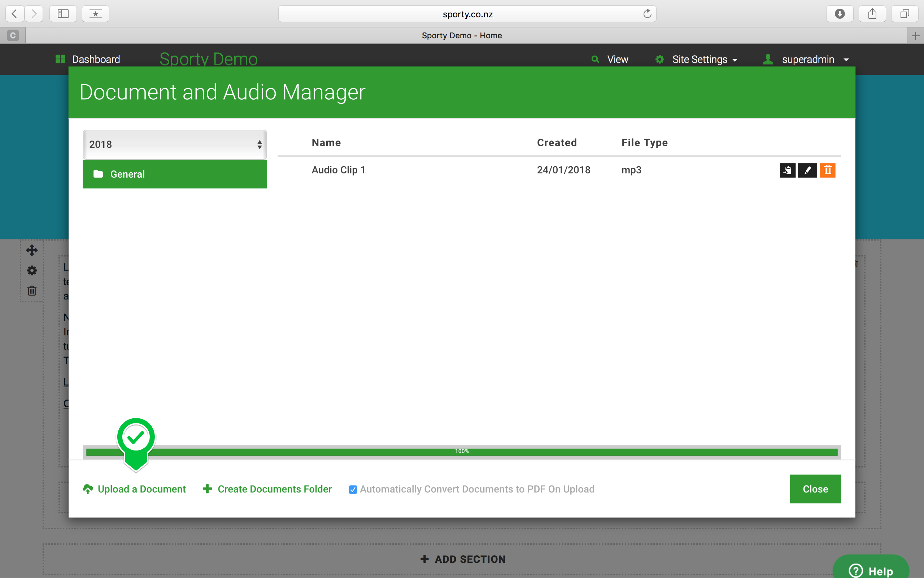Click the Sporty Demo site title
The width and height of the screenshot is (924, 578).
pyautogui.click(x=209, y=59)
